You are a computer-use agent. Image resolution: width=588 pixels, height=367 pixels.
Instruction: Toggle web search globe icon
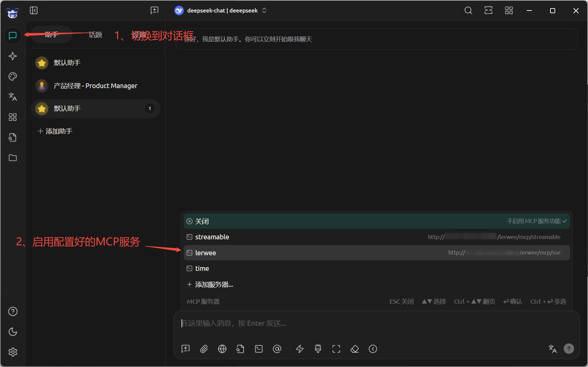coord(222,349)
